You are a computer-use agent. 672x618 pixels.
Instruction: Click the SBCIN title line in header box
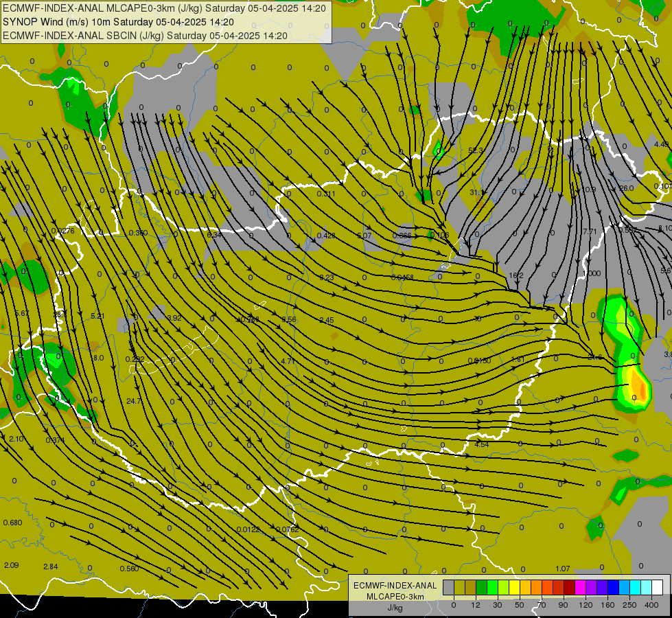tap(145, 36)
